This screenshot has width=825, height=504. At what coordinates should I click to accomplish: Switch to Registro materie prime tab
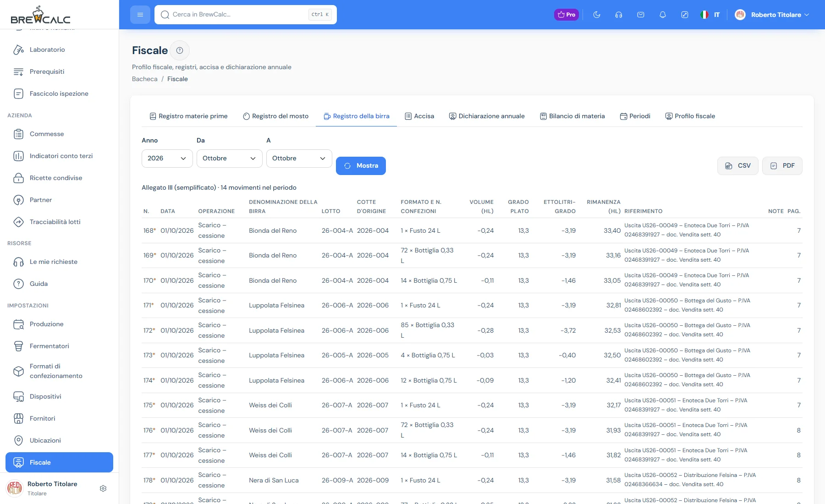coord(188,116)
